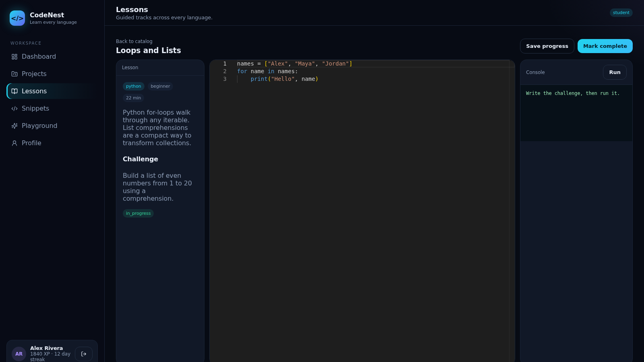Click the 1840 XP streak text
Viewport: 644px width, 362px height.
point(50,357)
